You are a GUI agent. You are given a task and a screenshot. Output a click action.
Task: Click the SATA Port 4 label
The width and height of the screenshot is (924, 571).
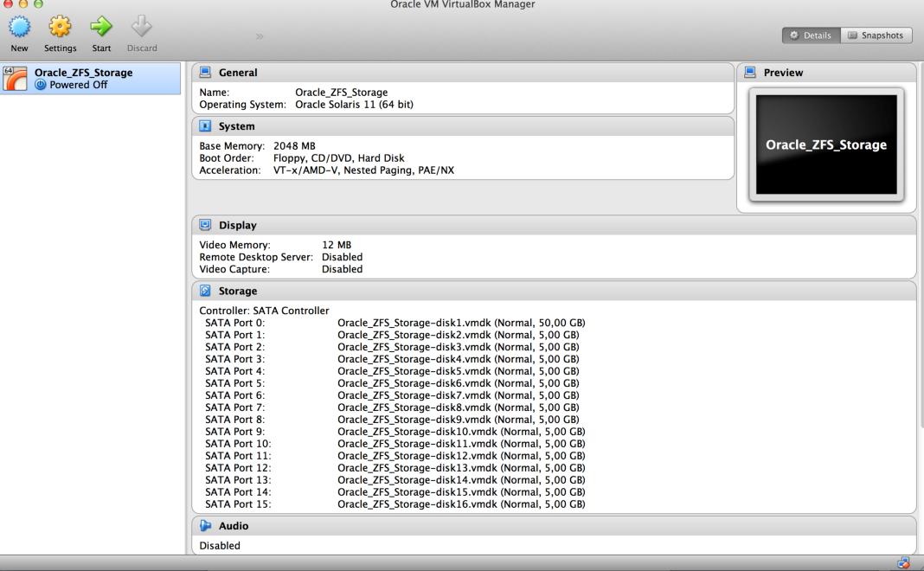pyautogui.click(x=234, y=371)
